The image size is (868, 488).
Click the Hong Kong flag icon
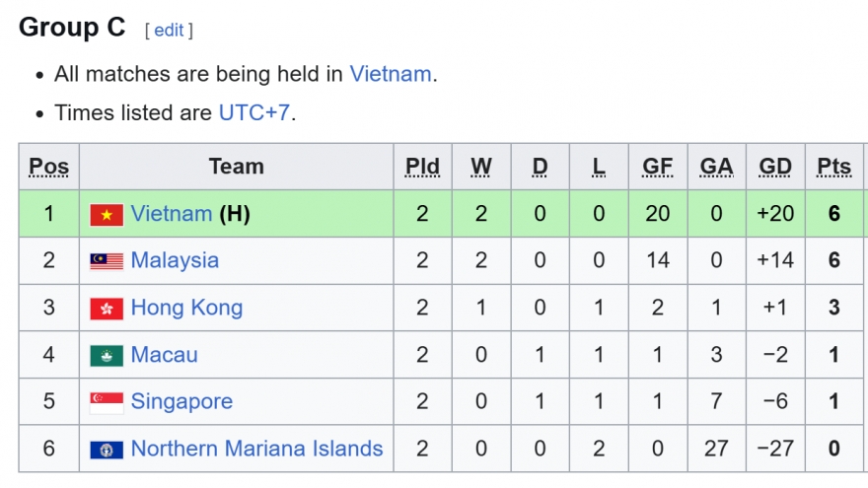[107, 309]
